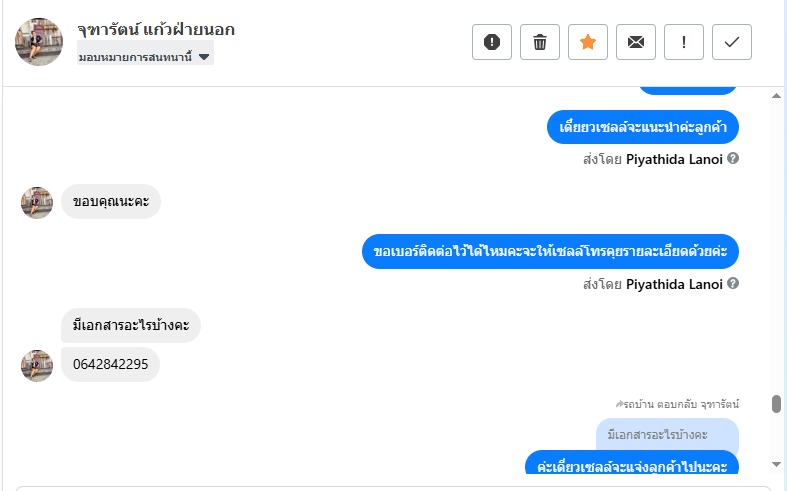The width and height of the screenshot is (787, 491).
Task: Click the help icon beside first Piyathida Lanoi
Action: coord(733,159)
